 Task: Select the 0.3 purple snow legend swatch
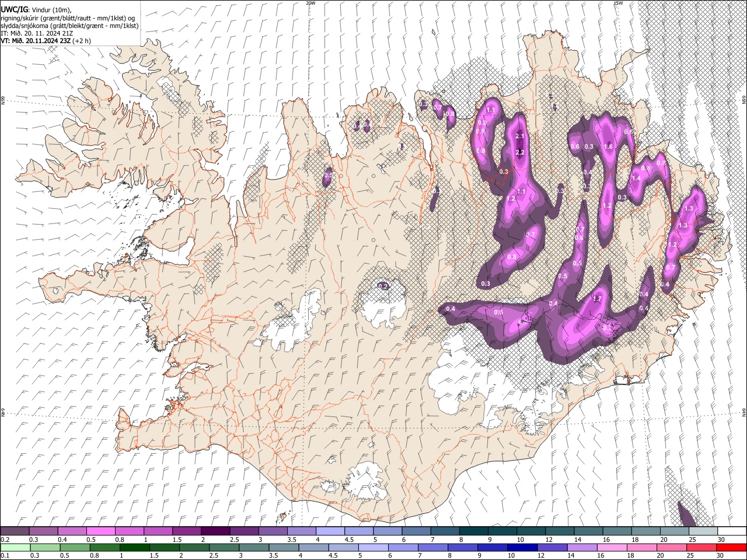click(x=44, y=531)
